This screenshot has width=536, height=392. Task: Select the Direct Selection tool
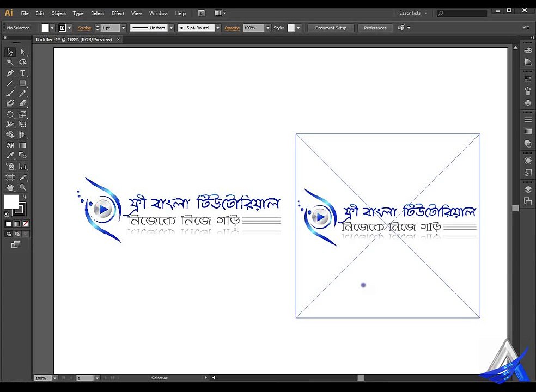click(23, 52)
